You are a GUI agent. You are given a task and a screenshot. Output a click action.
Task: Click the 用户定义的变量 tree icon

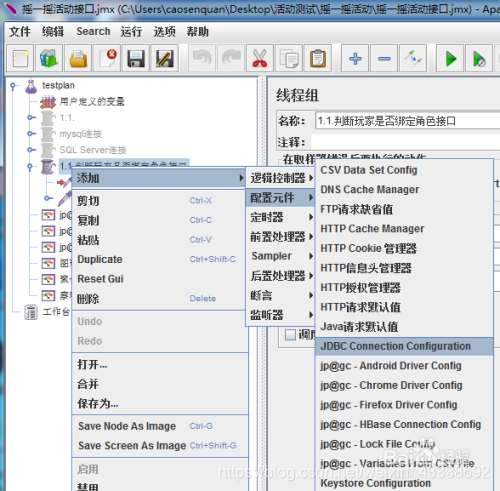(x=48, y=102)
